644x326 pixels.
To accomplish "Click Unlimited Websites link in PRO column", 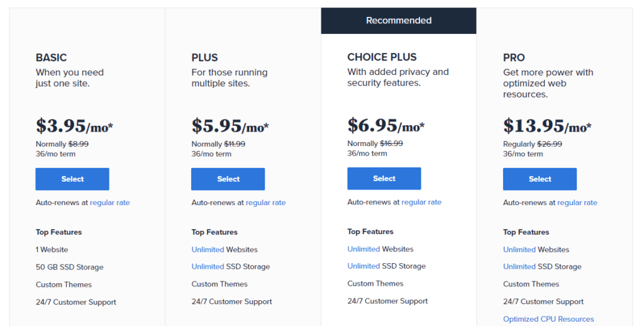I will click(x=519, y=250).
